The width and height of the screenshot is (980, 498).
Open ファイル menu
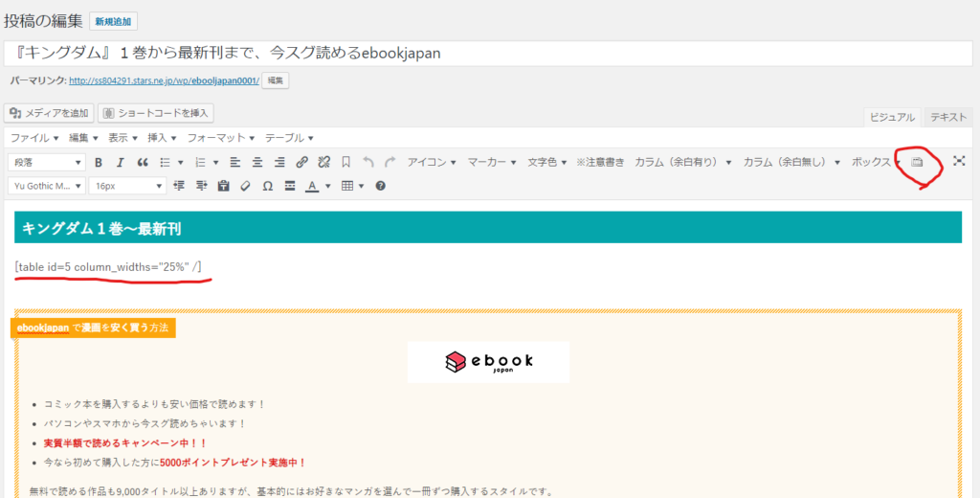point(34,138)
